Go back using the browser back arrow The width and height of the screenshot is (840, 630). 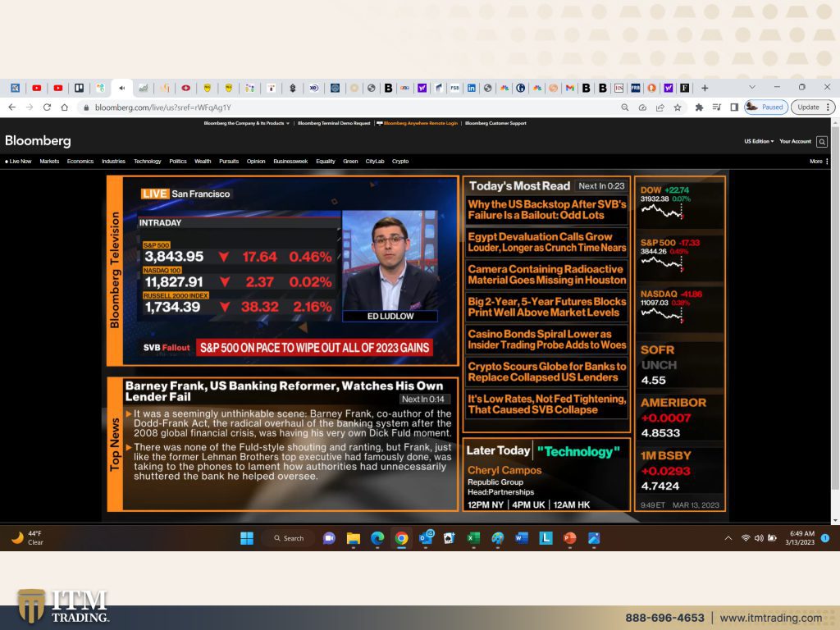click(11, 107)
